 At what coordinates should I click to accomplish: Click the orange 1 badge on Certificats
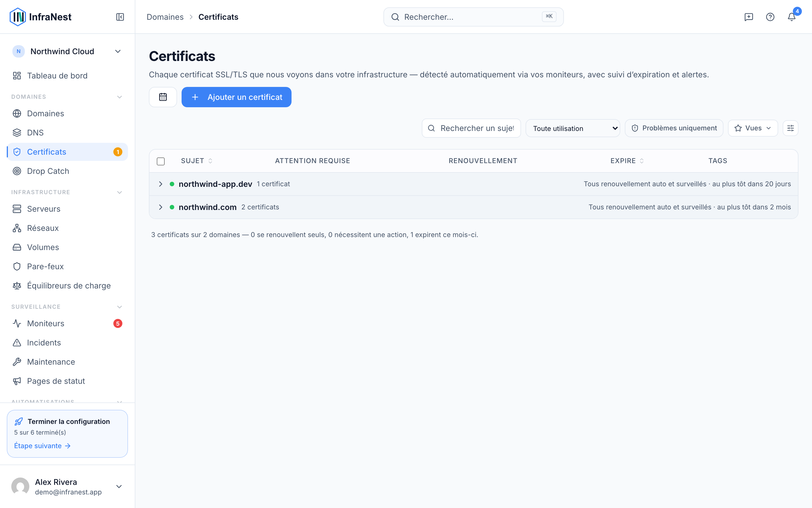tap(118, 152)
